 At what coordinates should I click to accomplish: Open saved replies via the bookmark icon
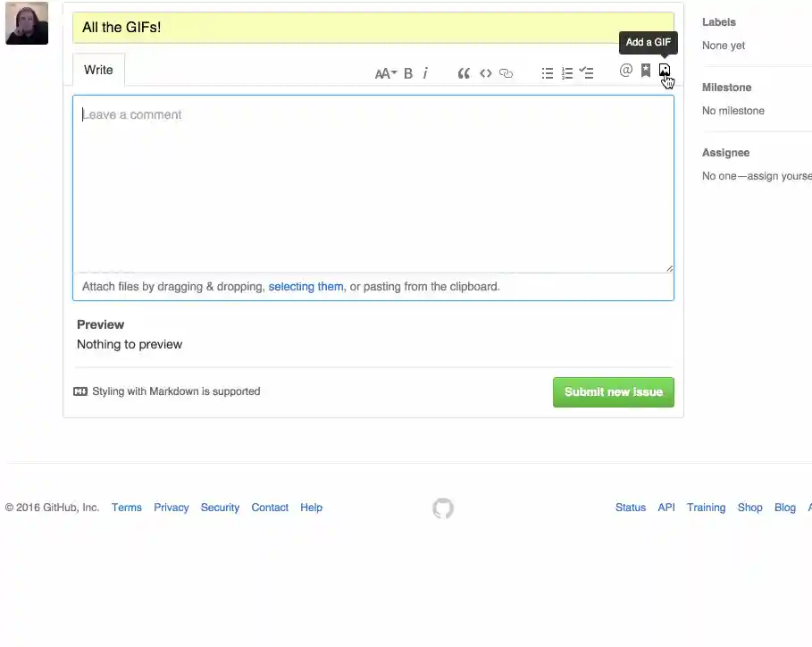click(x=645, y=71)
